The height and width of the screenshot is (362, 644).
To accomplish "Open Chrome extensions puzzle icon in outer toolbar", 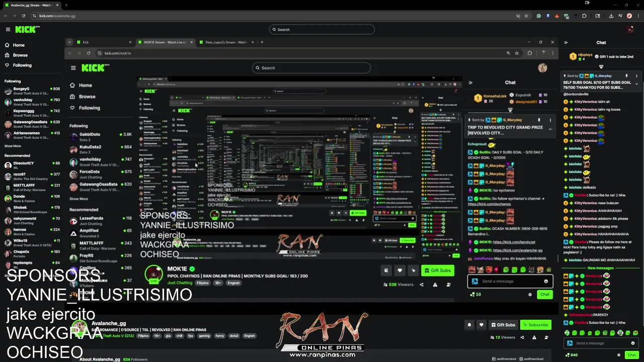I will tap(584, 16).
